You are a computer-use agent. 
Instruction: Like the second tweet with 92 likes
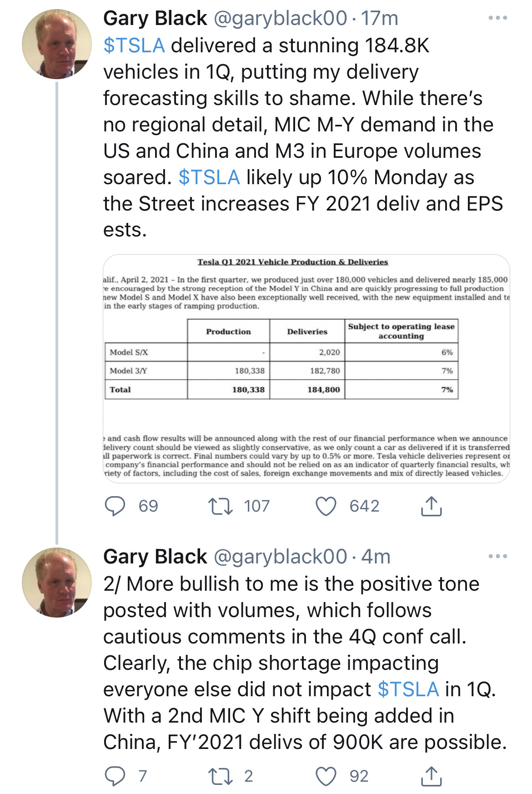click(x=326, y=776)
